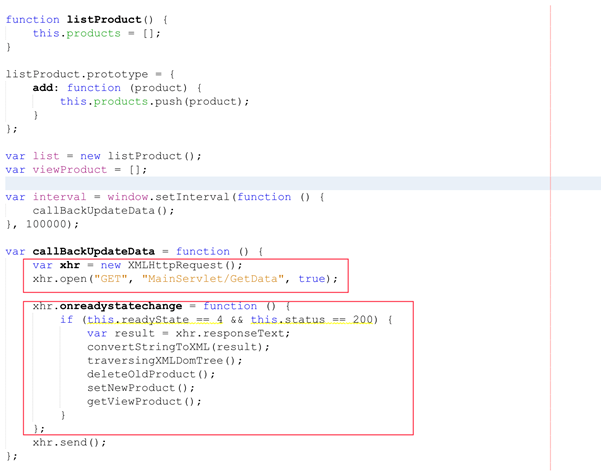Click the 'this.status == 200' condition
Image resolution: width=601 pixels, height=475 pixels.
[311, 319]
